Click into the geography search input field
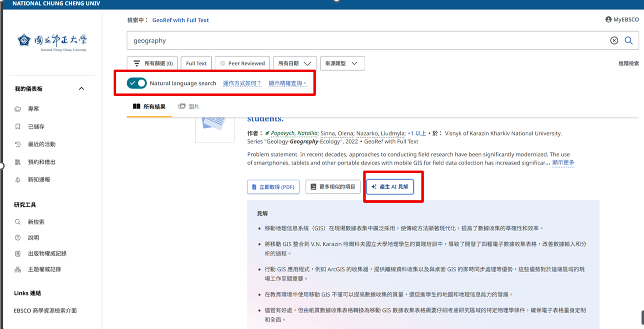 coord(365,41)
